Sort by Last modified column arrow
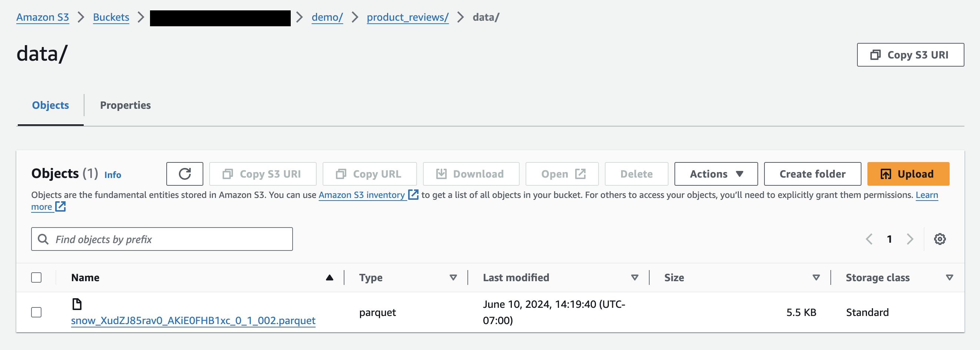980x350 pixels. 634,277
